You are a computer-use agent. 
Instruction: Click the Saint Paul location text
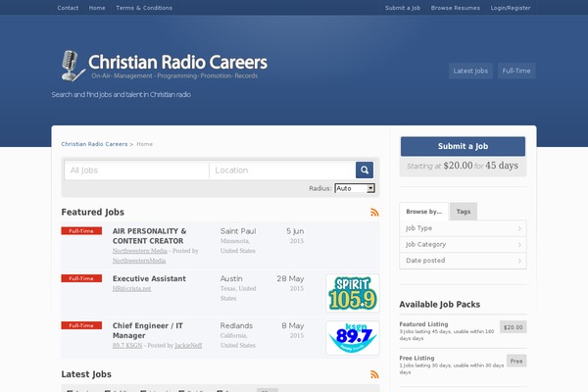[238, 231]
